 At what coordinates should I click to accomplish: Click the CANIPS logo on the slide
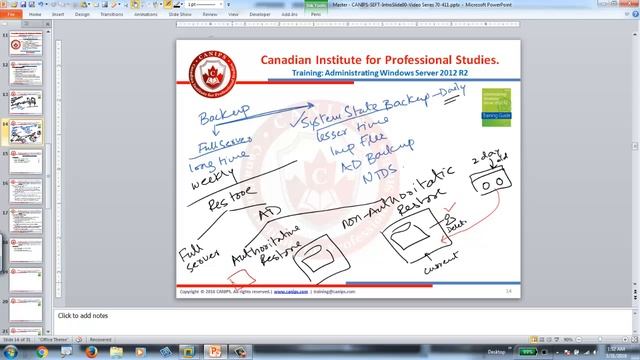pyautogui.click(x=213, y=74)
